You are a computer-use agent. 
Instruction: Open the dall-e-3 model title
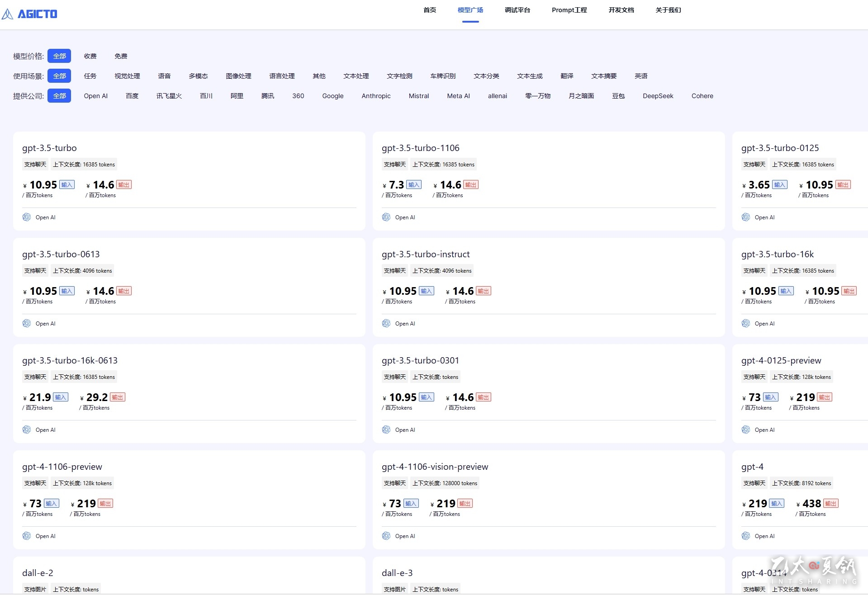point(397,573)
